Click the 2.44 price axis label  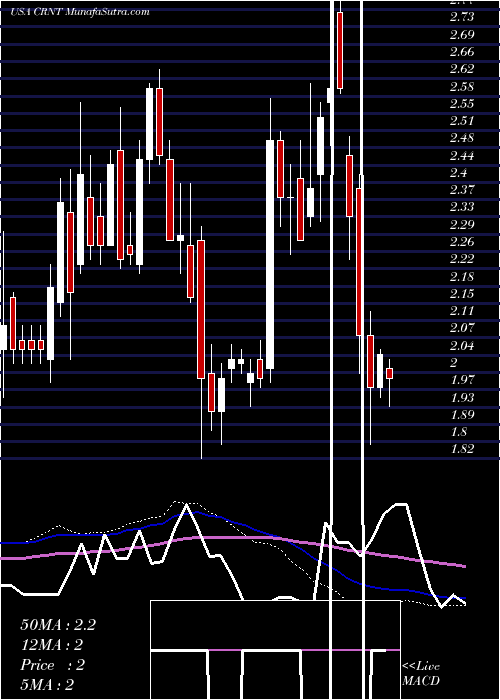(462, 155)
